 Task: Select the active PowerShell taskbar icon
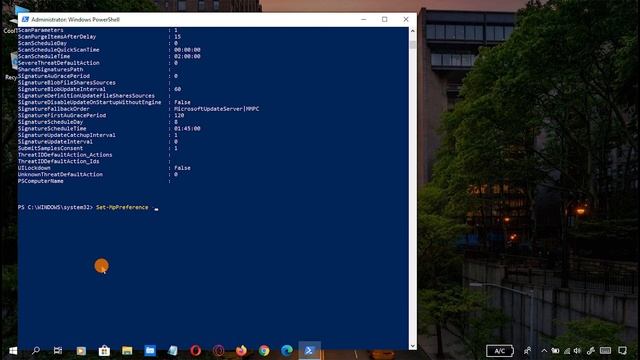(x=309, y=351)
